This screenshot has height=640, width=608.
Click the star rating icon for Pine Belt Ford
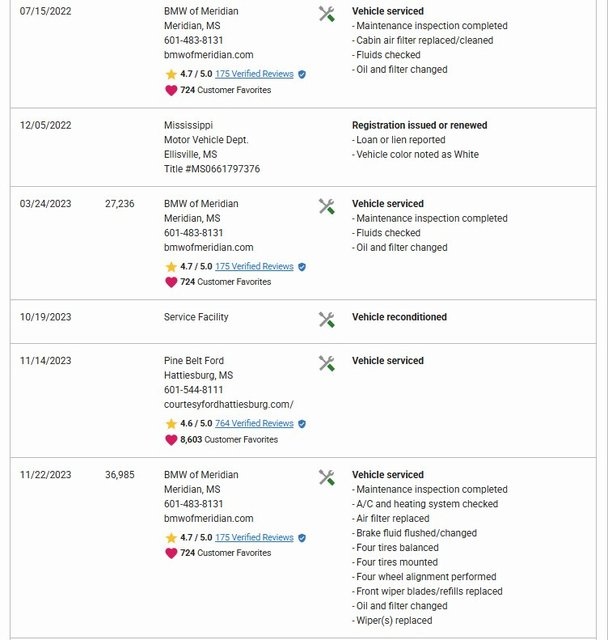(x=171, y=424)
